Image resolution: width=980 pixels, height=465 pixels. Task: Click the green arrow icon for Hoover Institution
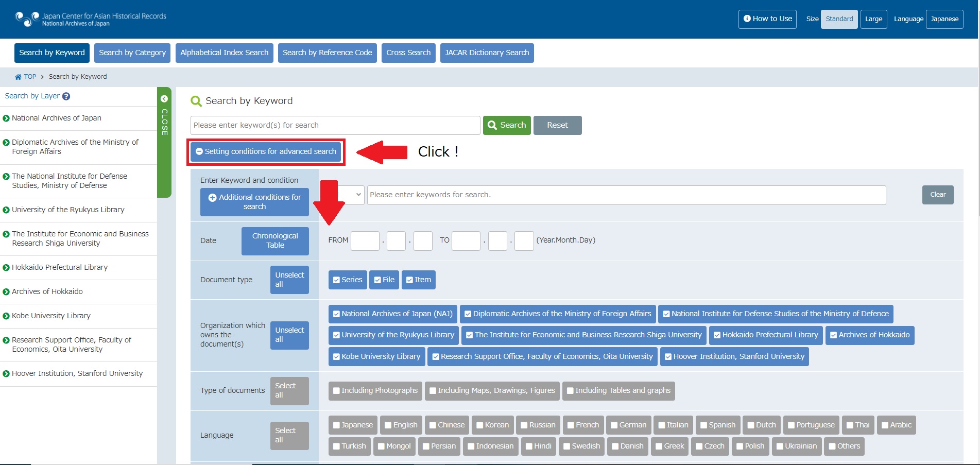pos(6,374)
